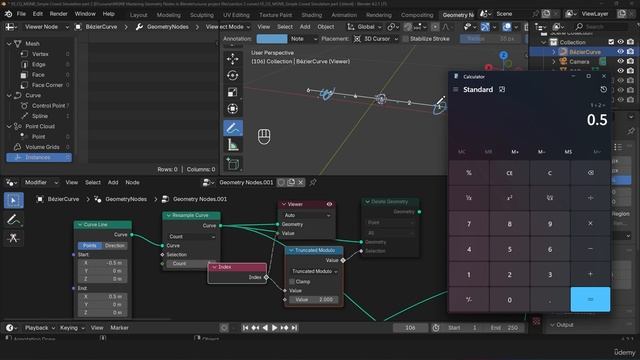Click the MS memory store button
The width and height of the screenshot is (640, 360).
point(568,152)
